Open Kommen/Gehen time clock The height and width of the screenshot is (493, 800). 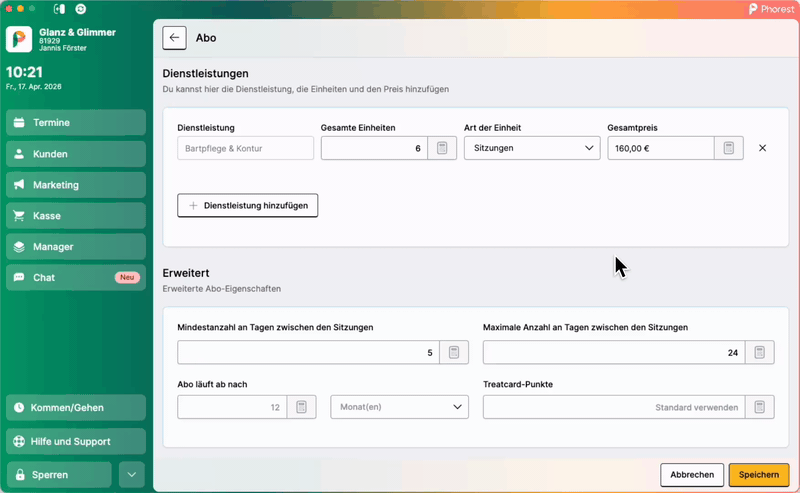[x=75, y=408]
